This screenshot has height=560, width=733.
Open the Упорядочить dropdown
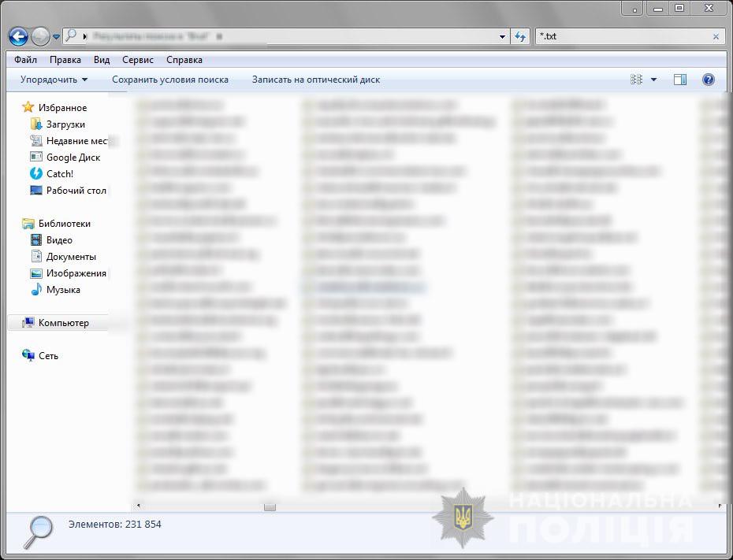pos(54,80)
